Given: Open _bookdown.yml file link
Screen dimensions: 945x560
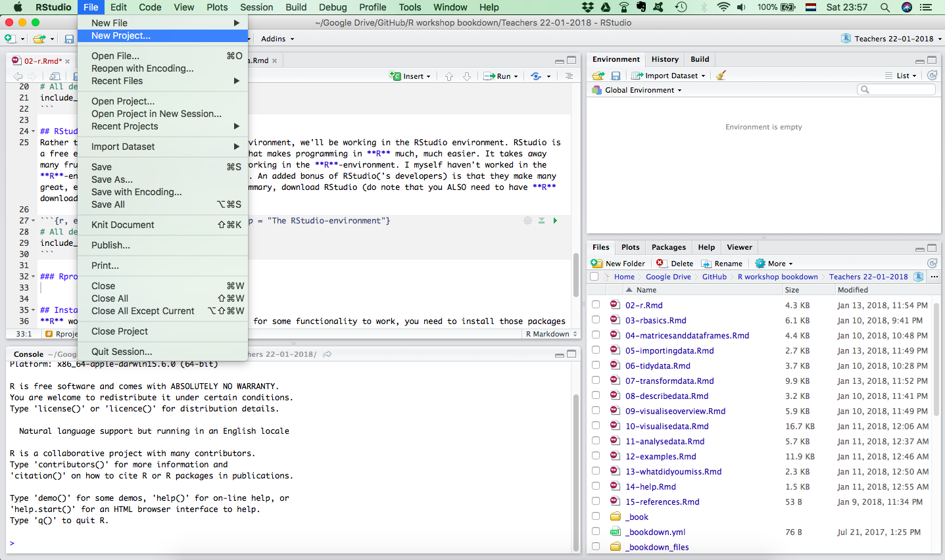Looking at the screenshot, I should click(x=655, y=532).
